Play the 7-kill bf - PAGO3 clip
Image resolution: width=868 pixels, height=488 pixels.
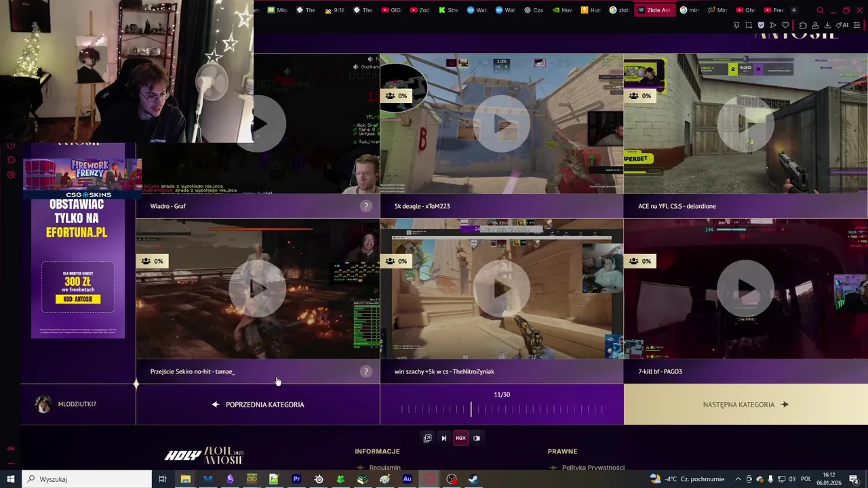745,289
